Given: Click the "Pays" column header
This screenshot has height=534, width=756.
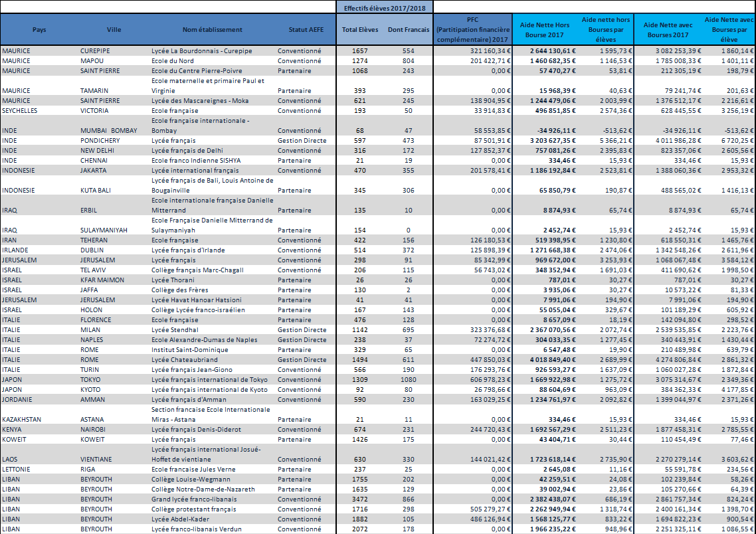Looking at the screenshot, I should click(x=39, y=30).
